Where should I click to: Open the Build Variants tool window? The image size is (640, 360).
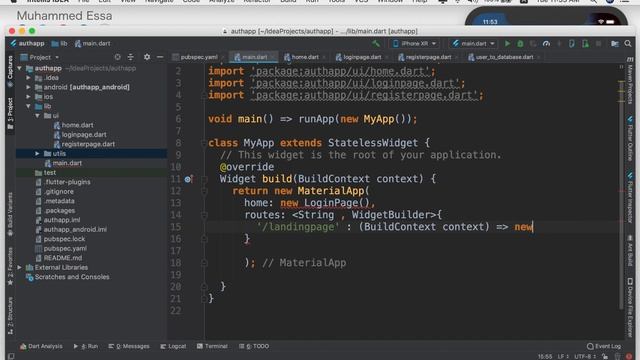point(10,214)
